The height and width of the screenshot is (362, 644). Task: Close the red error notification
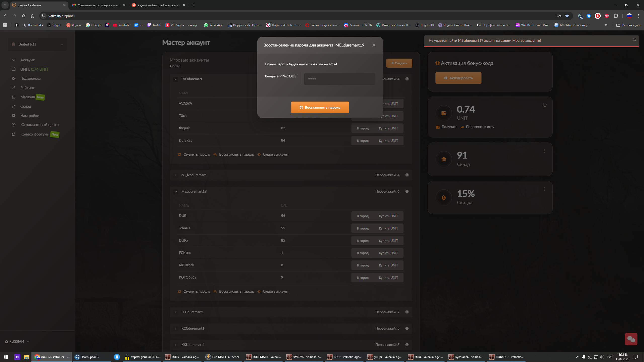pos(635,39)
